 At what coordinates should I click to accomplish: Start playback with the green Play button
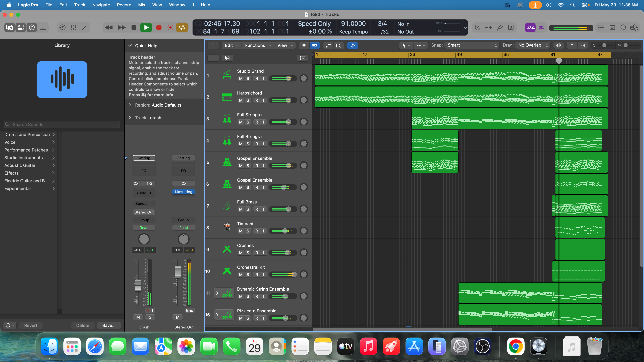coord(146,27)
